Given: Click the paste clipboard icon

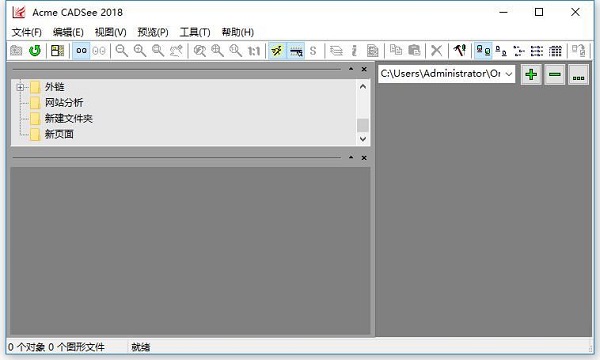Looking at the screenshot, I should (414, 50).
